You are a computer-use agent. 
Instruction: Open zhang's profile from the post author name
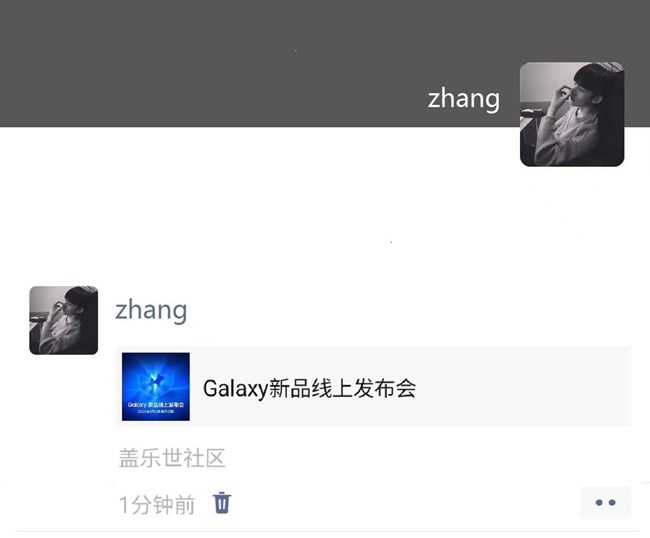coord(151,311)
